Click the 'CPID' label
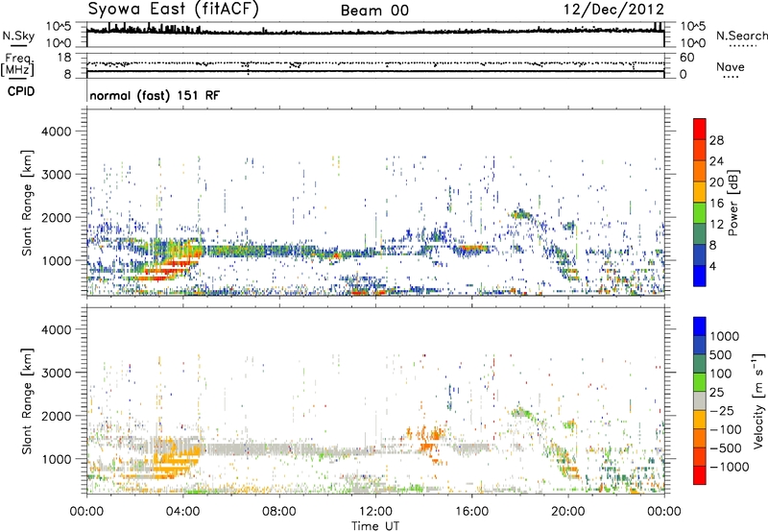The height and width of the screenshot is (532, 768). 21,91
